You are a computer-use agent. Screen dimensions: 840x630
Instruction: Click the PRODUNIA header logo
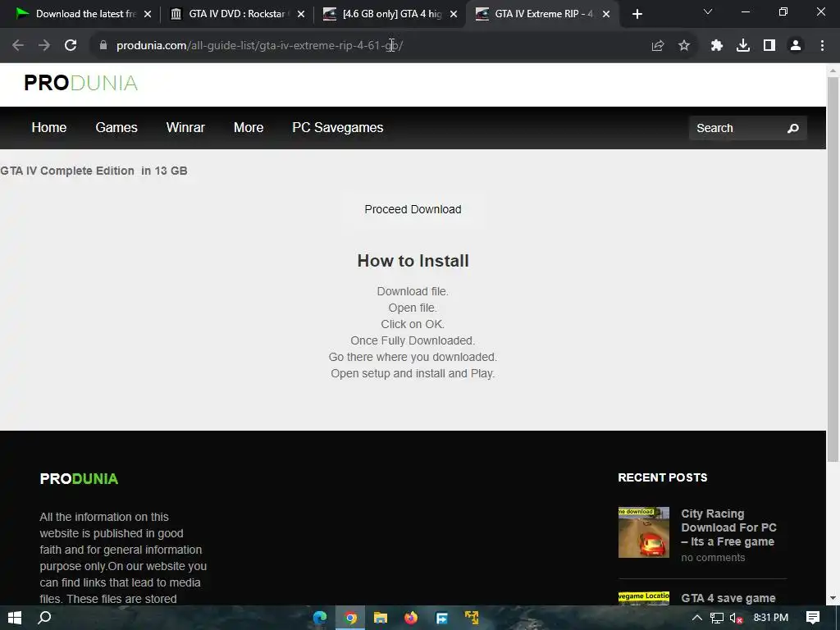[81, 83]
